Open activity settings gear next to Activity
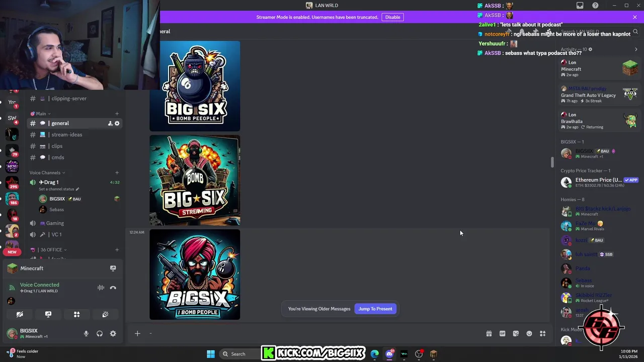The image size is (644, 362). point(590,49)
